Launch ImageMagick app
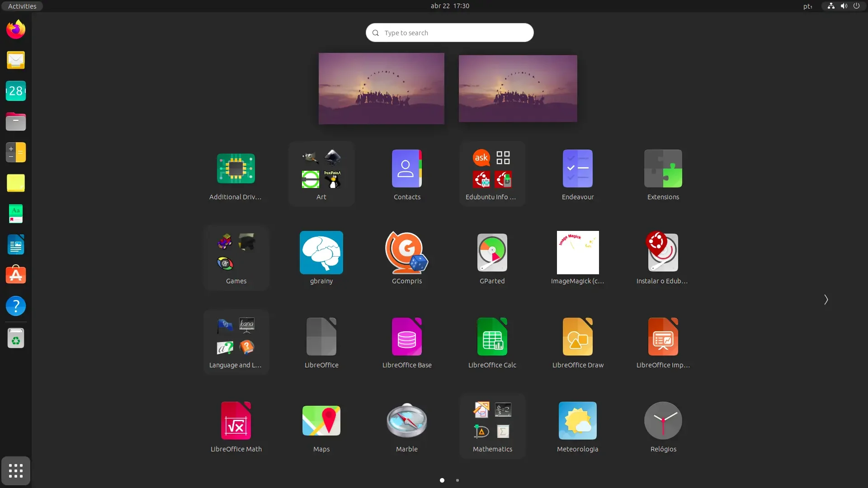Screen dimensions: 868x488 coord(577,258)
